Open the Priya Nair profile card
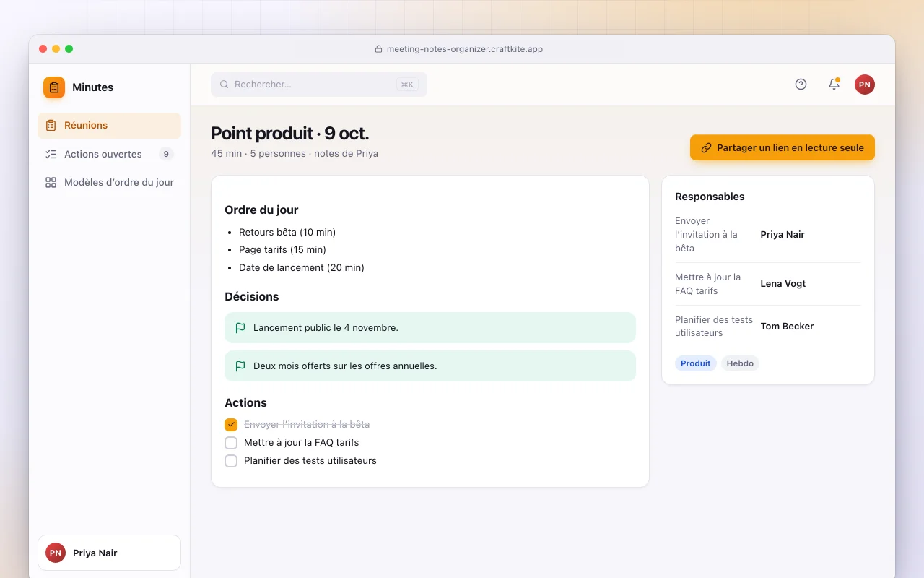924x578 pixels. tap(109, 553)
